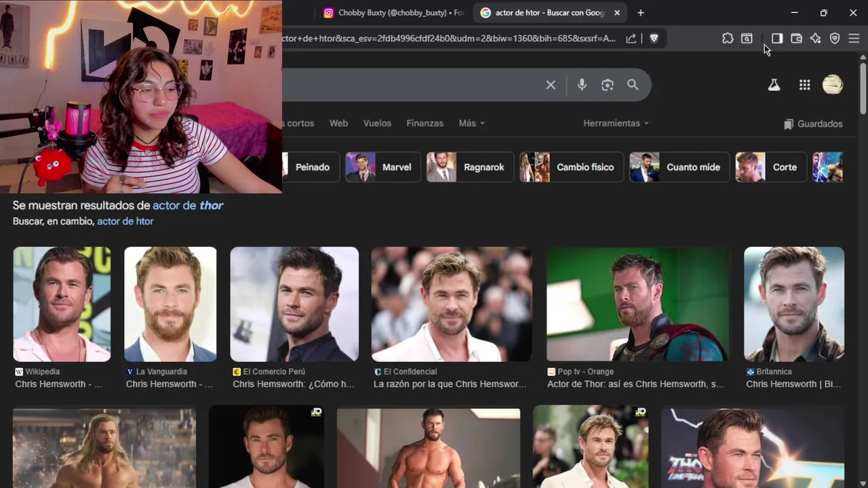The image size is (868, 488).
Task: Select the Corte filter chip
Action: coord(770,167)
